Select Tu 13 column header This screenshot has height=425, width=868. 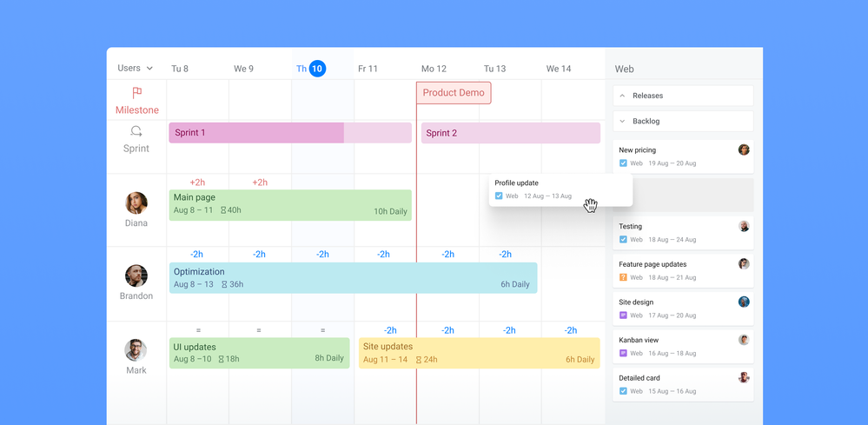coord(495,69)
